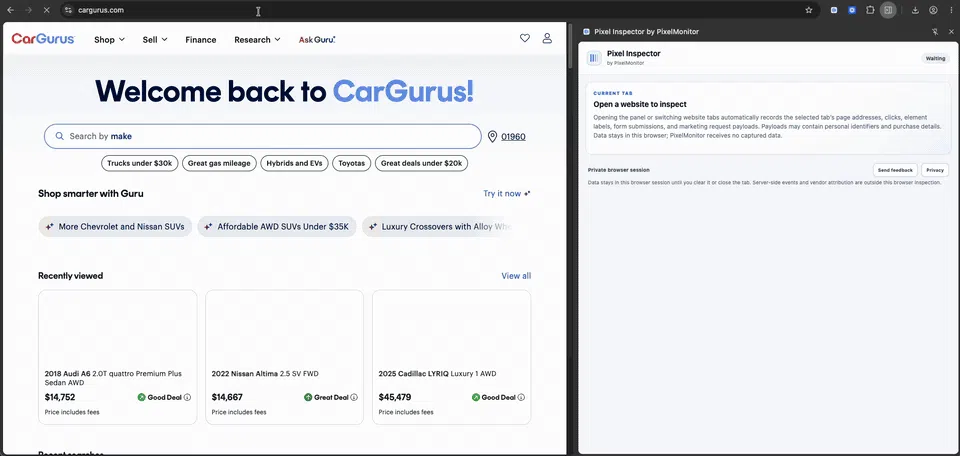Image resolution: width=960 pixels, height=456 pixels.
Task: Open the 2018 Audi A6 listing thumbnail
Action: pyautogui.click(x=118, y=327)
